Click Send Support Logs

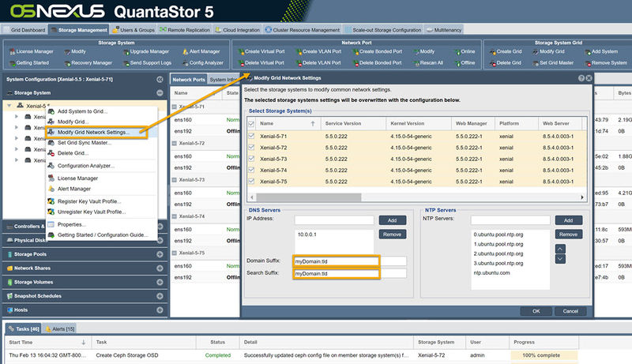(x=147, y=63)
